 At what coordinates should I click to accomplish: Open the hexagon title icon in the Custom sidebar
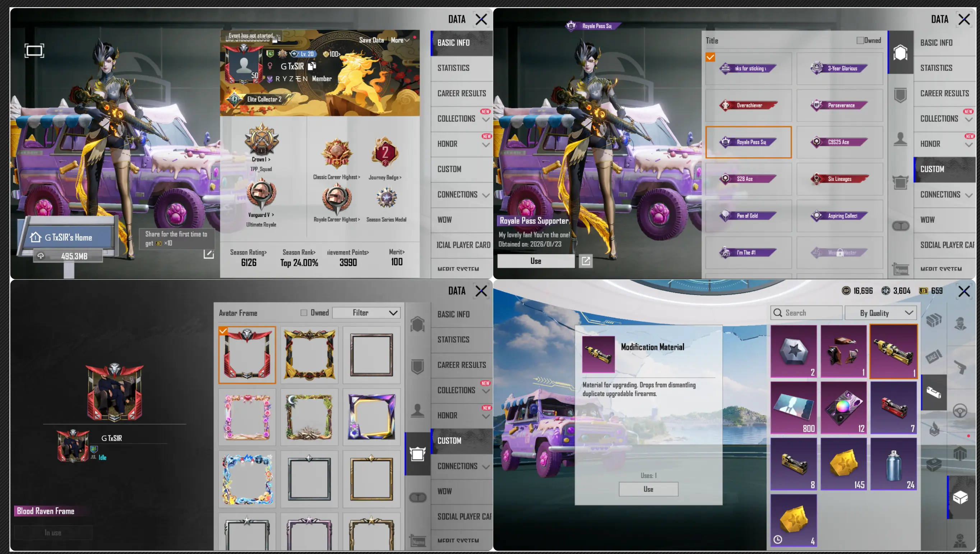900,52
